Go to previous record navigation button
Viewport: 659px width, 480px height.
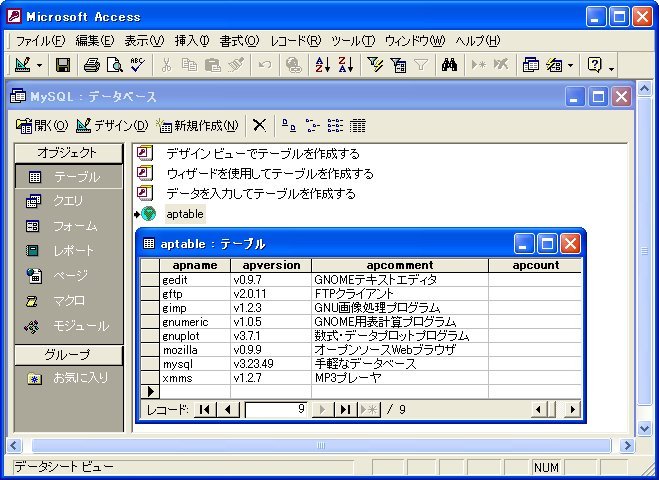(228, 409)
